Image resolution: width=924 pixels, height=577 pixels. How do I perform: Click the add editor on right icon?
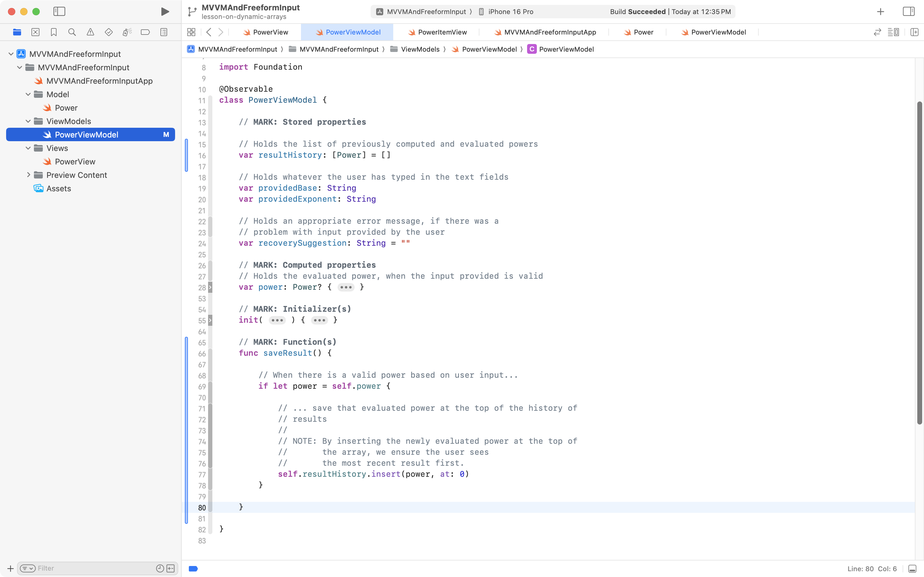pyautogui.click(x=914, y=32)
